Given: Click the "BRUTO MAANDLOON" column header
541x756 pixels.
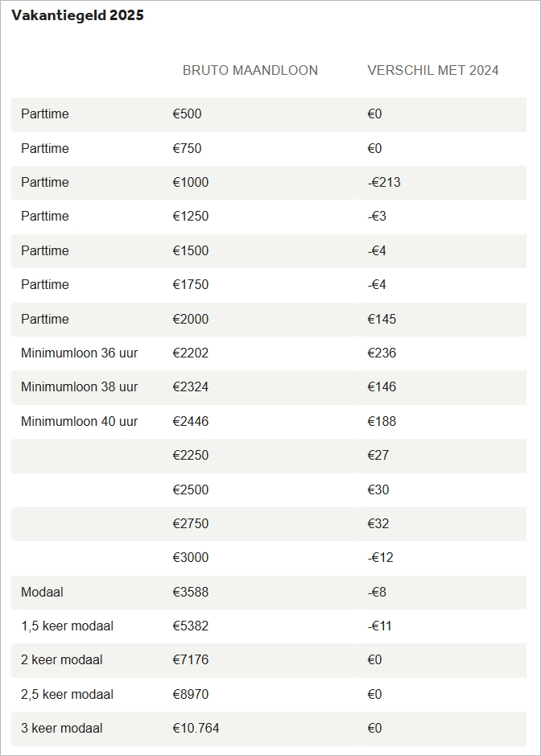Looking at the screenshot, I should [x=250, y=70].
